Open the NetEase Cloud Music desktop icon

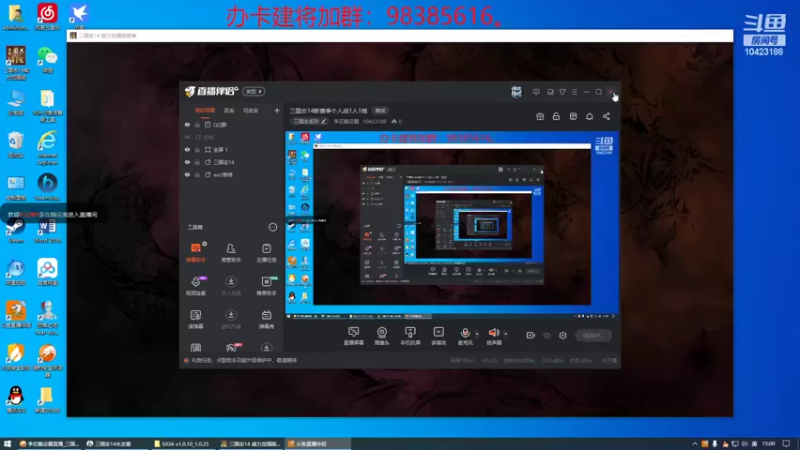click(47, 16)
